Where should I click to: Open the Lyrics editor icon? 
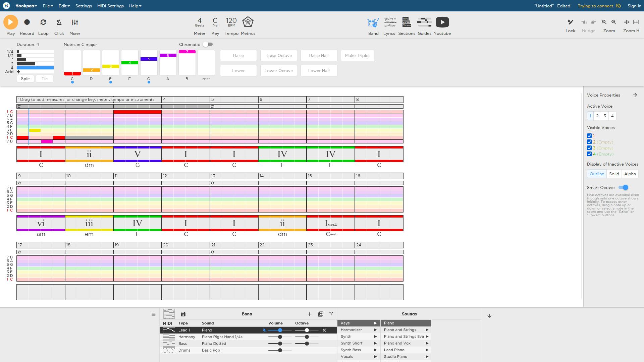click(389, 22)
